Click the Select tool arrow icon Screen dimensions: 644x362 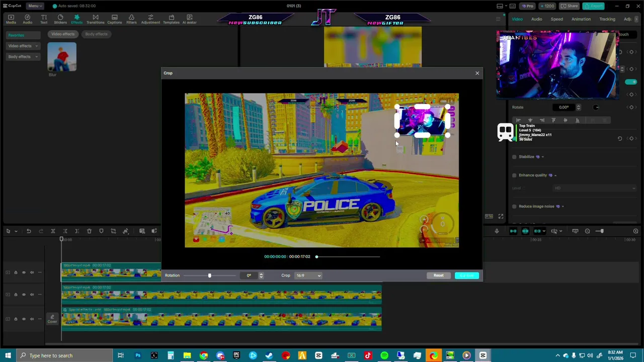8,231
